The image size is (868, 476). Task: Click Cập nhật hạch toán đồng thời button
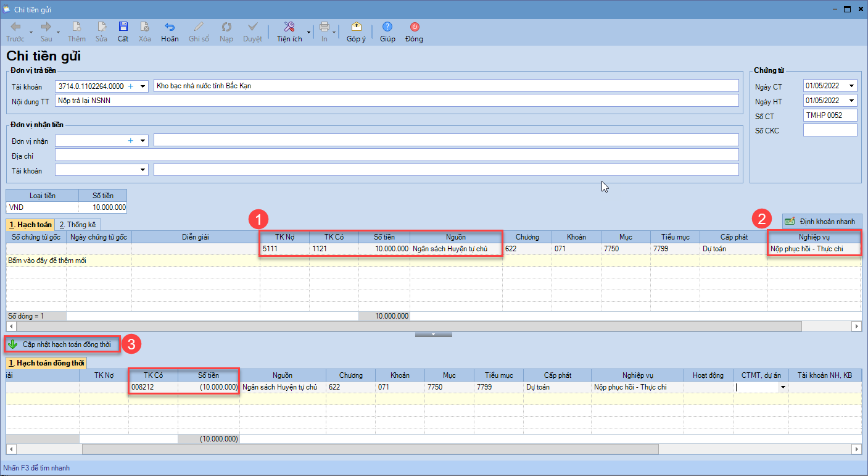click(62, 344)
